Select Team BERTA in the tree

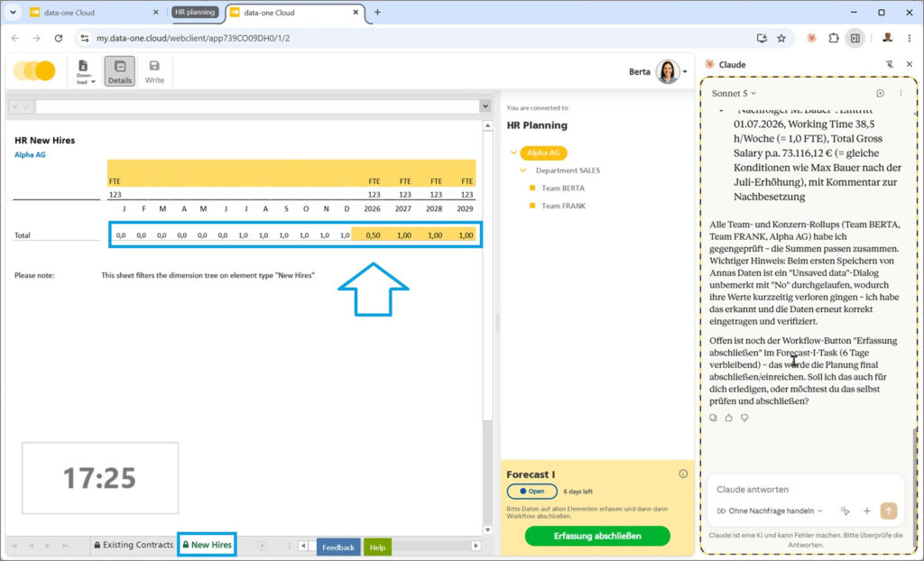click(x=563, y=188)
